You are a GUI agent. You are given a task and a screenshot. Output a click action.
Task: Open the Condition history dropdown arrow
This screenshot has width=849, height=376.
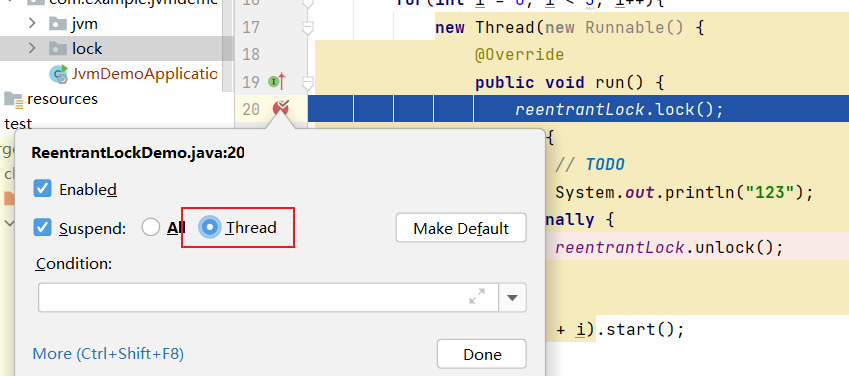pos(512,297)
